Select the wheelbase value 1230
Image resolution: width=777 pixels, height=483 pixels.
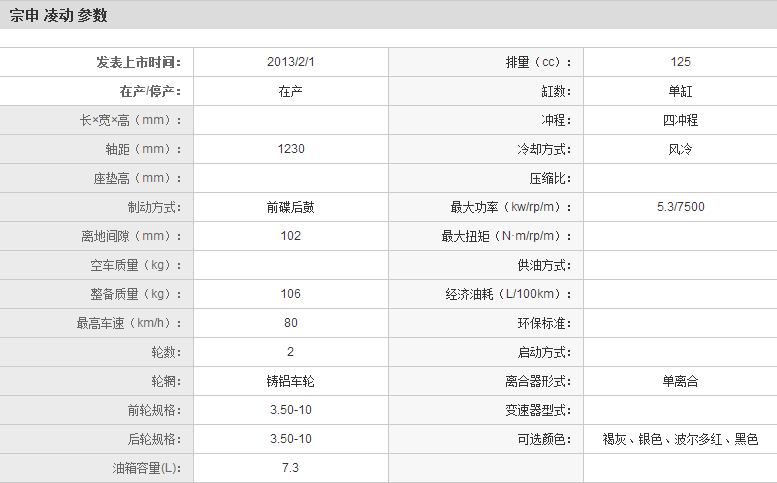(x=290, y=149)
